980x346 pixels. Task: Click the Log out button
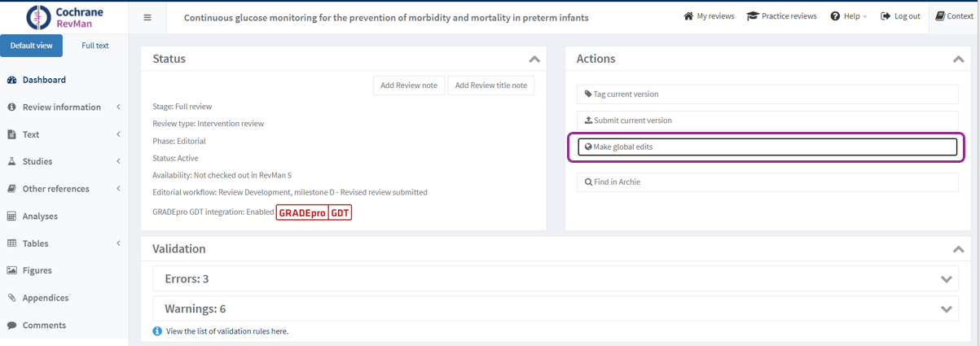point(900,16)
